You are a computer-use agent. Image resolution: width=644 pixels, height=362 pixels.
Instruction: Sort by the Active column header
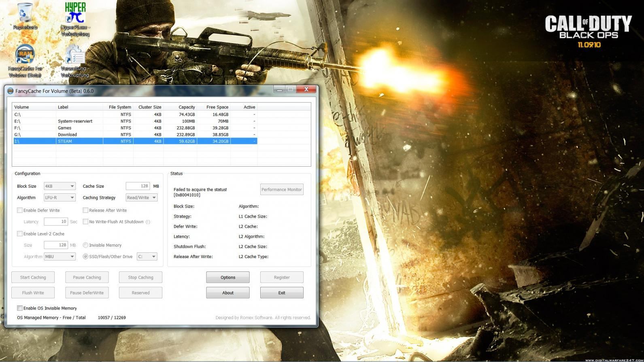pyautogui.click(x=244, y=107)
